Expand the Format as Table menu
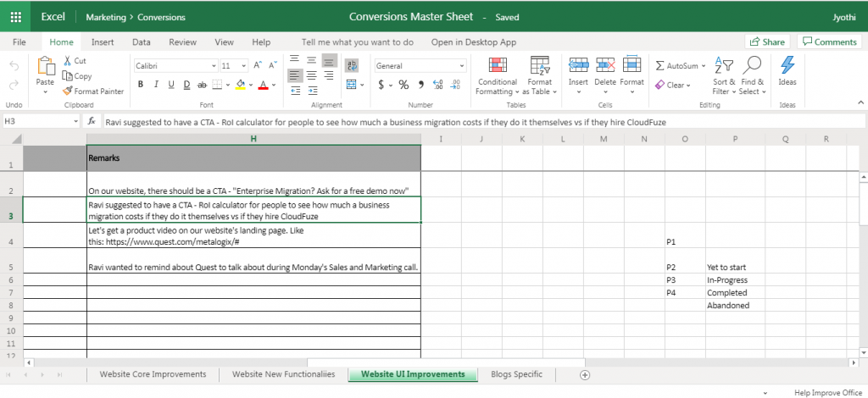This screenshot has width=868, height=398. click(539, 75)
